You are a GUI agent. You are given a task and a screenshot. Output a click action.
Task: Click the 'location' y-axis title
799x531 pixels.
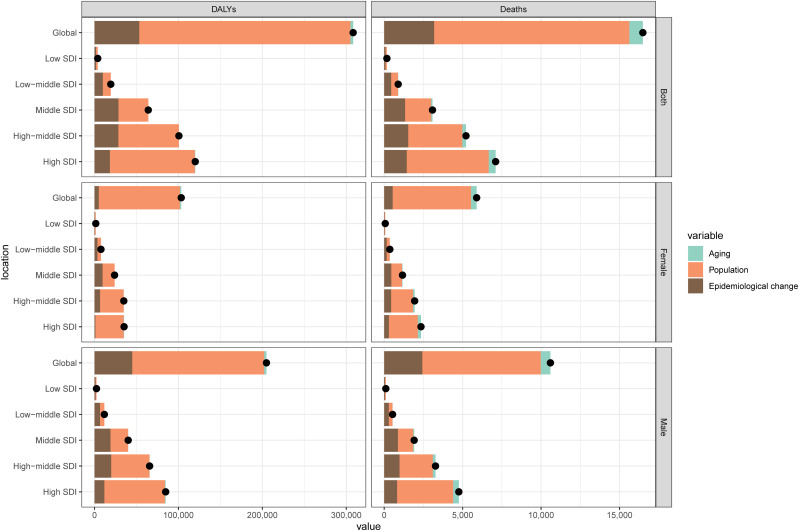coord(6,262)
